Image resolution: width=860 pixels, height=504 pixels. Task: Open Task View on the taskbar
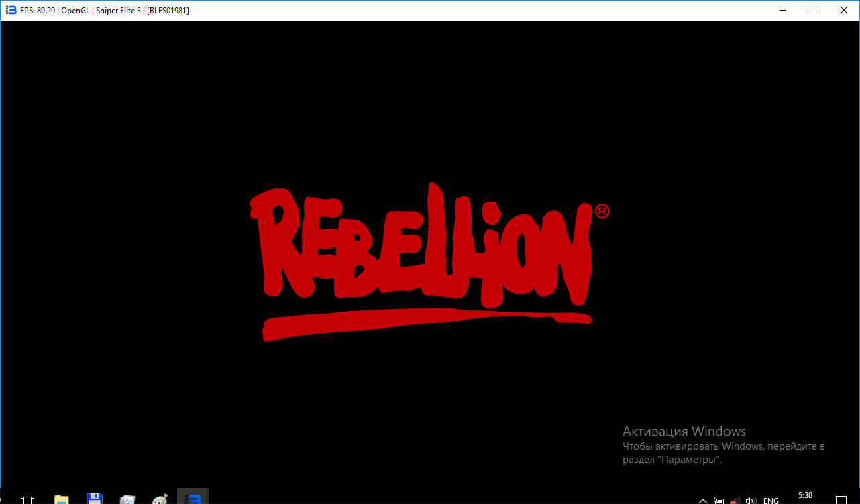point(28,499)
